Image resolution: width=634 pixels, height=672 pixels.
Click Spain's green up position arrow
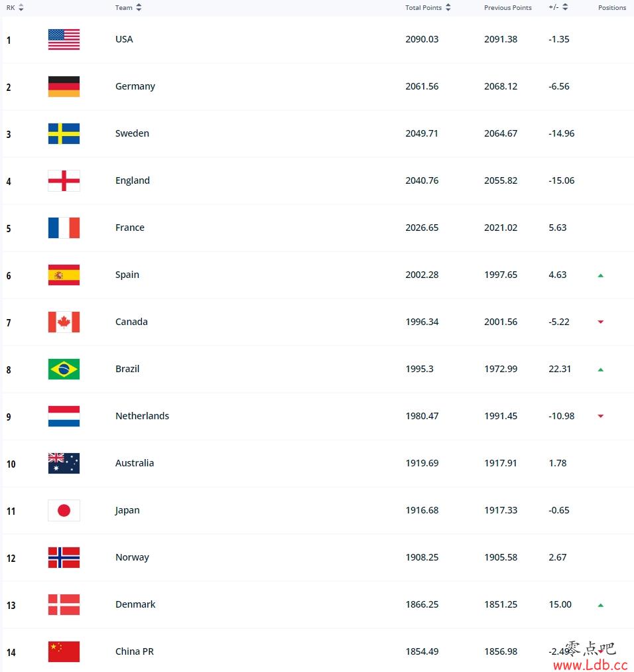(x=601, y=275)
